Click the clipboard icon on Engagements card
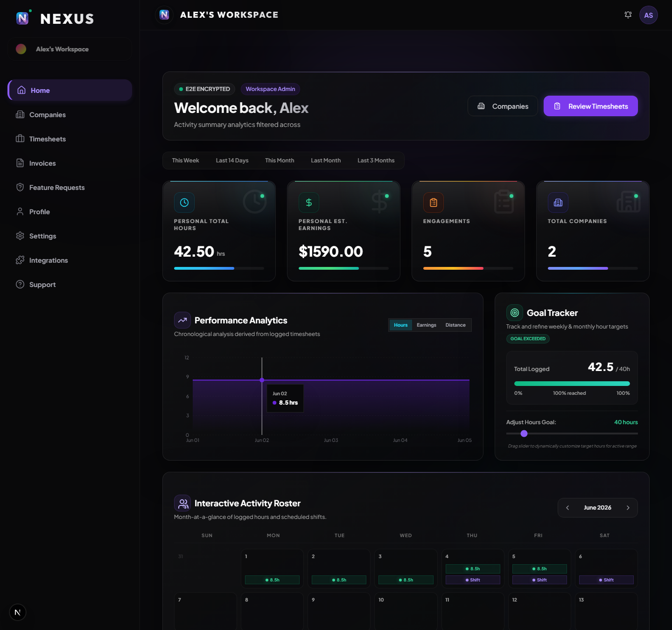This screenshot has height=630, width=672. 434,203
